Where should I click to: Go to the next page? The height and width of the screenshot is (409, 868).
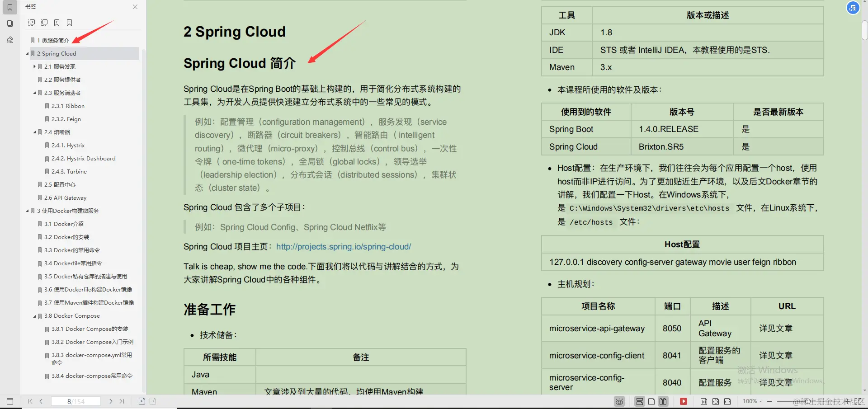click(110, 401)
